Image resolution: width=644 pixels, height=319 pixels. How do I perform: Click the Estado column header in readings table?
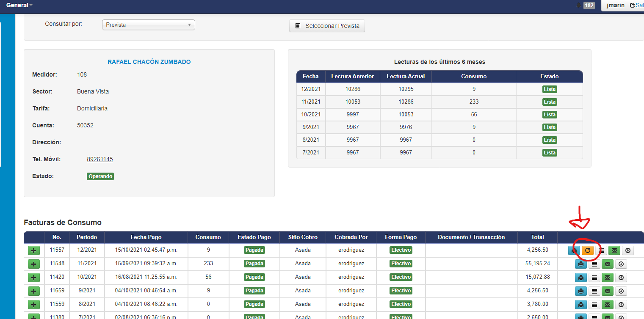coord(550,77)
